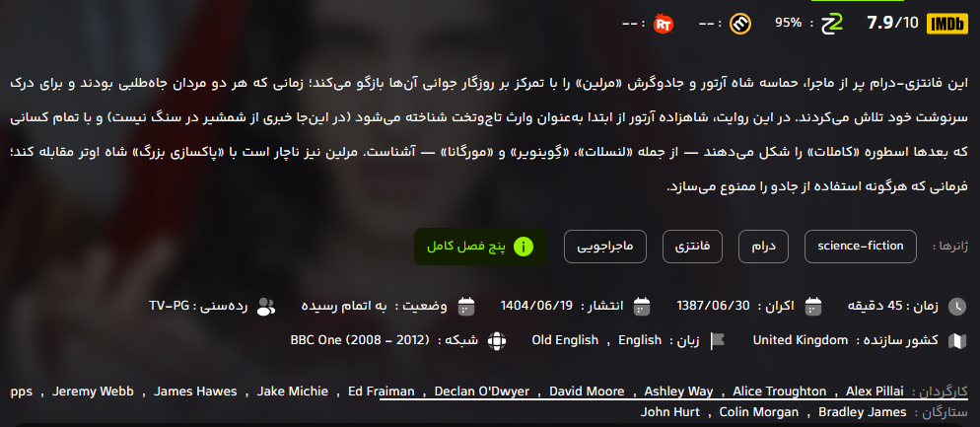The image size is (980, 427).
Task: Select the science-fiction genre tag
Action: (861, 247)
